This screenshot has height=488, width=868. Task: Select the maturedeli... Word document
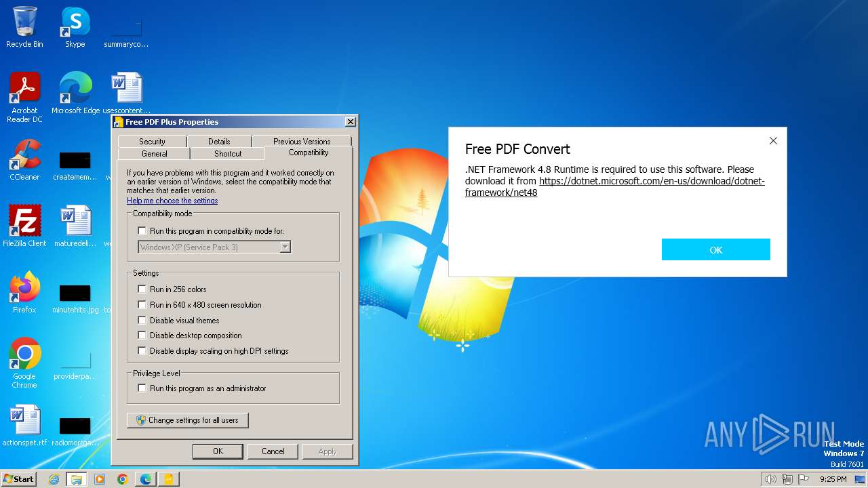tap(75, 226)
